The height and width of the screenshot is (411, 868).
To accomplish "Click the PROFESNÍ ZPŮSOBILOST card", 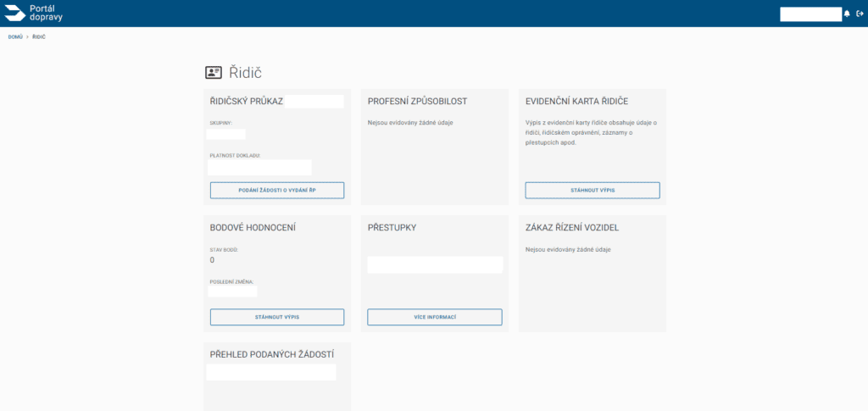I will pyautogui.click(x=435, y=147).
